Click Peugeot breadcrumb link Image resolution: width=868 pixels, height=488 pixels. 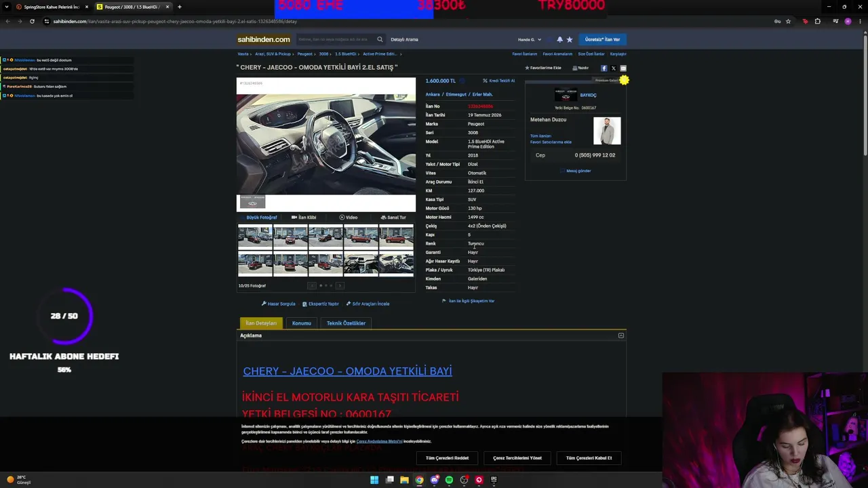point(304,54)
